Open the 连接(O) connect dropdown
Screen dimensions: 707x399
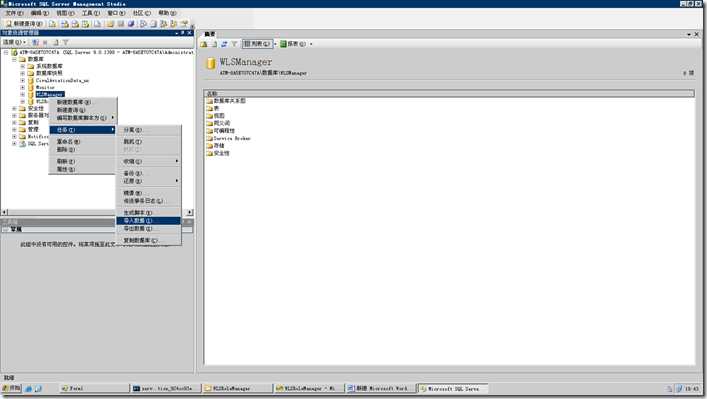click(14, 42)
